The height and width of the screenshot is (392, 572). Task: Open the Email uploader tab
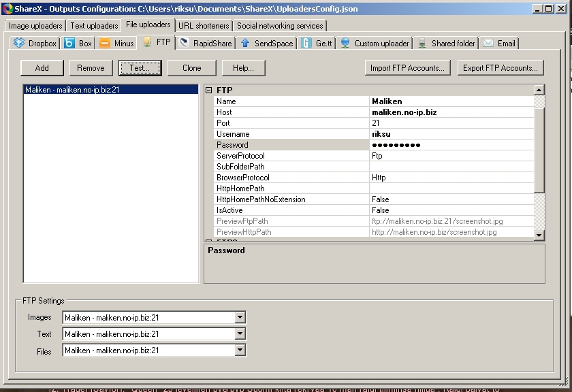(499, 44)
